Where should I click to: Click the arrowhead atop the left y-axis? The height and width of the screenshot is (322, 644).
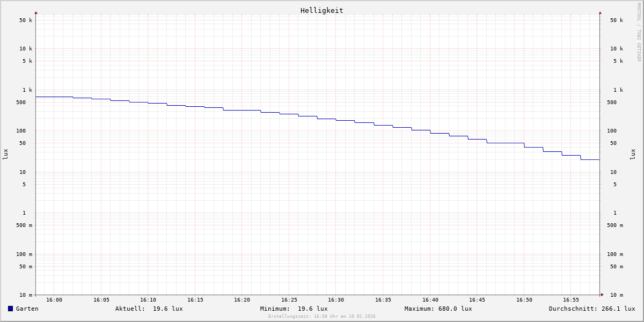point(36,12)
